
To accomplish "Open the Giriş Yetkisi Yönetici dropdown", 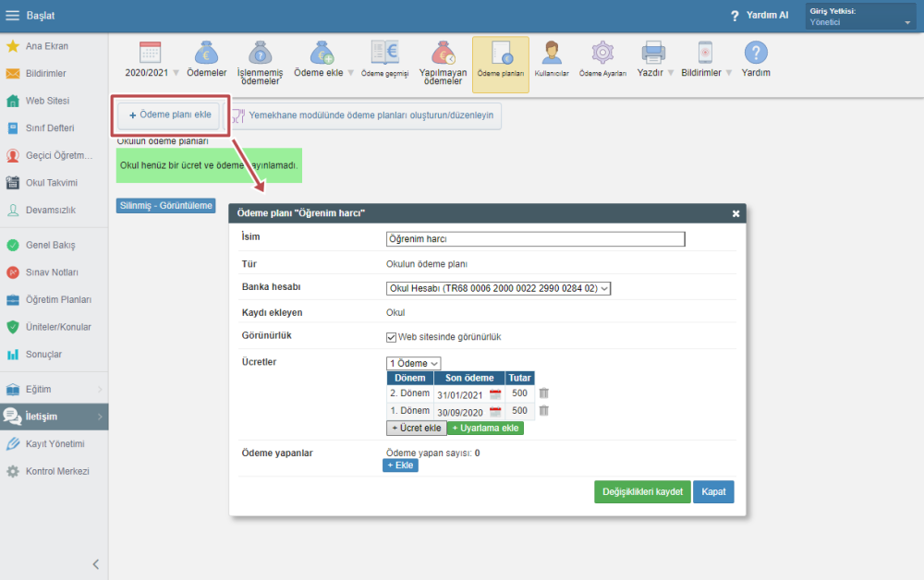I will coord(860,17).
